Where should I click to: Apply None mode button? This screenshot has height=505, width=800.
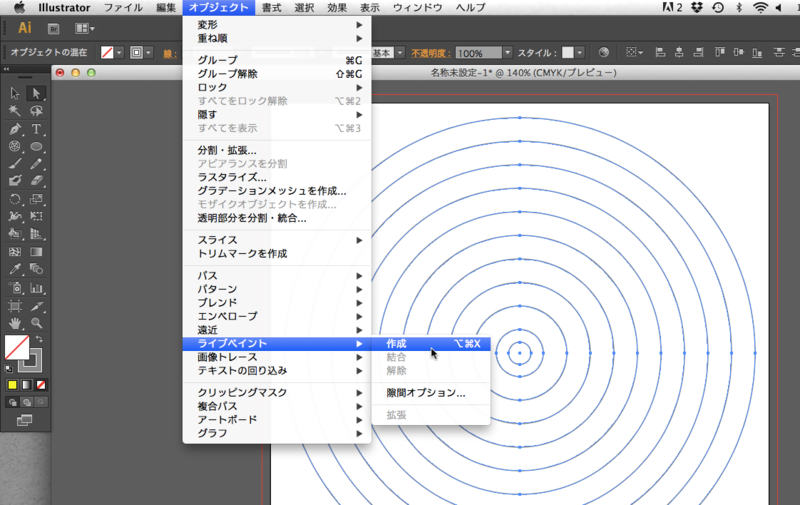click(x=41, y=385)
